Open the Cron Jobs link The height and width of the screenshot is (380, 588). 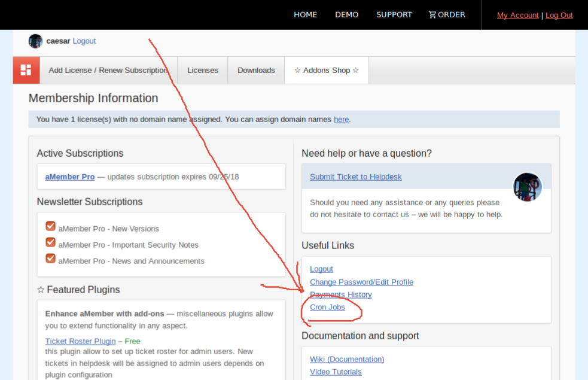[327, 307]
